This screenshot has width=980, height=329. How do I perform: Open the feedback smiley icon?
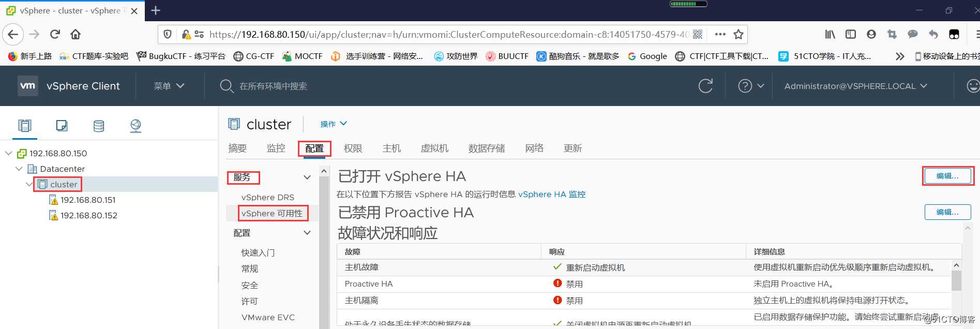(973, 86)
